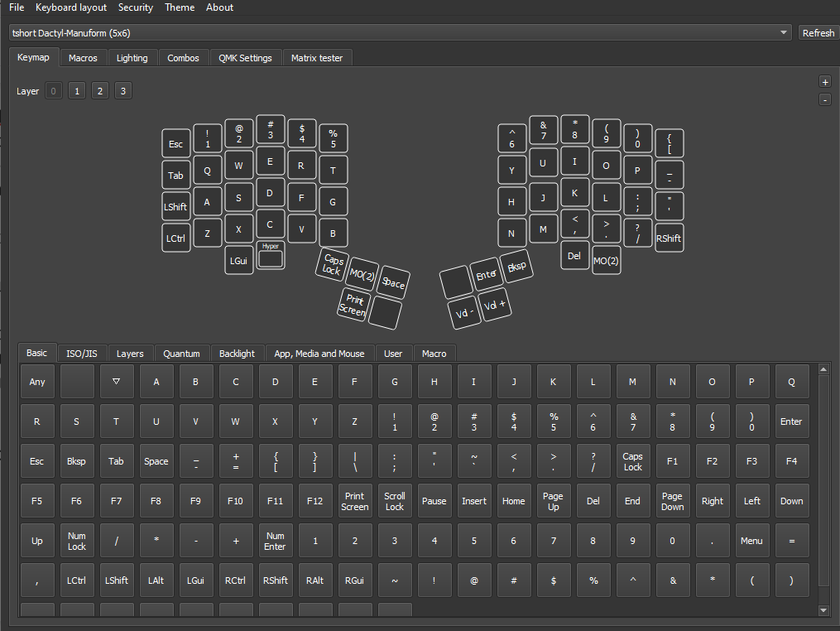Expand the tshort Dactyl-Manuform keyboard dropdown
The image size is (840, 631).
[401, 32]
